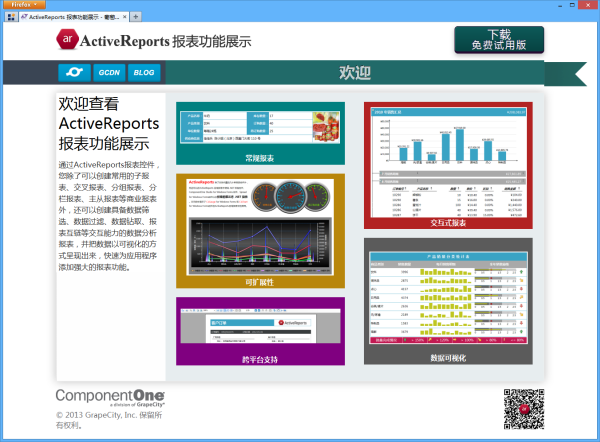The image size is (600, 442).
Task: Maximize the Firefox window
Action: coord(572,5)
